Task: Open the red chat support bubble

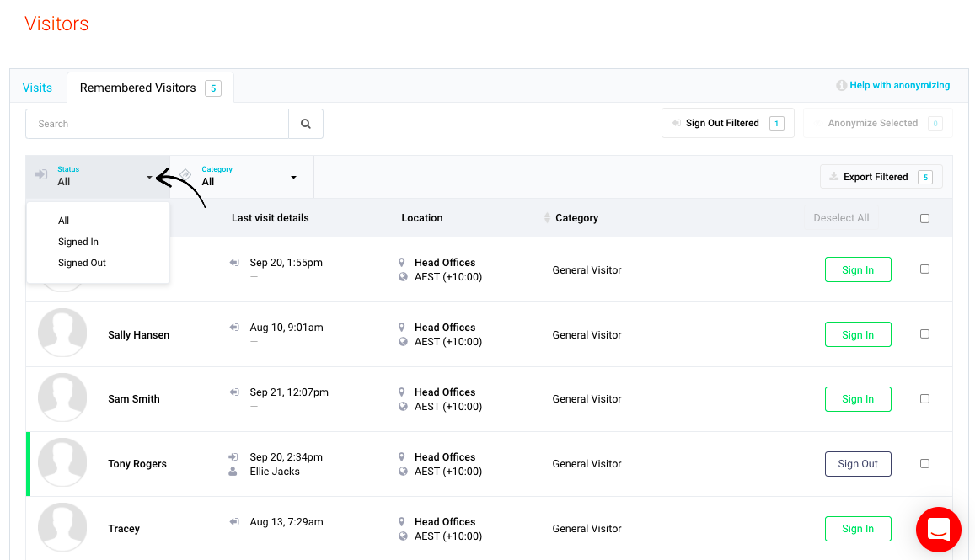Action: (938, 530)
